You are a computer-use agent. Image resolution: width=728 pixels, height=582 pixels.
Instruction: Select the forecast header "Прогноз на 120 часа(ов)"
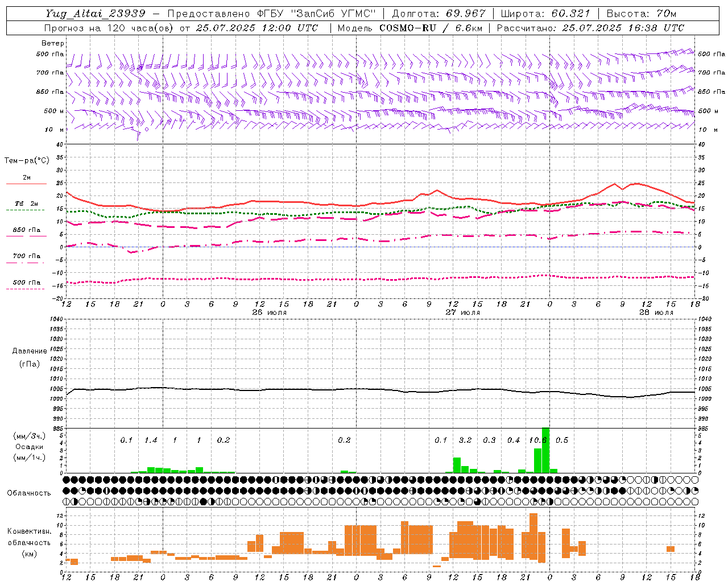[x=109, y=28]
